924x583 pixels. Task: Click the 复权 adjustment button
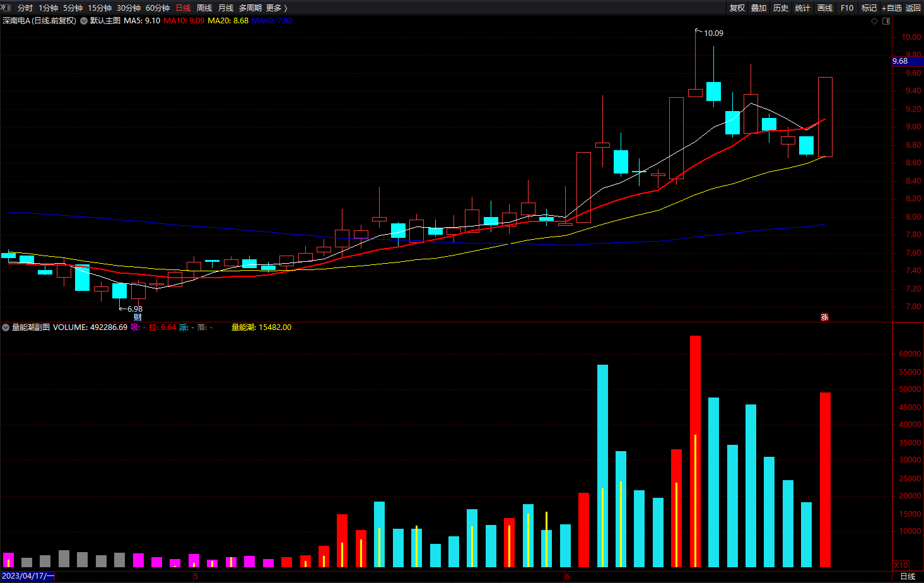[737, 8]
